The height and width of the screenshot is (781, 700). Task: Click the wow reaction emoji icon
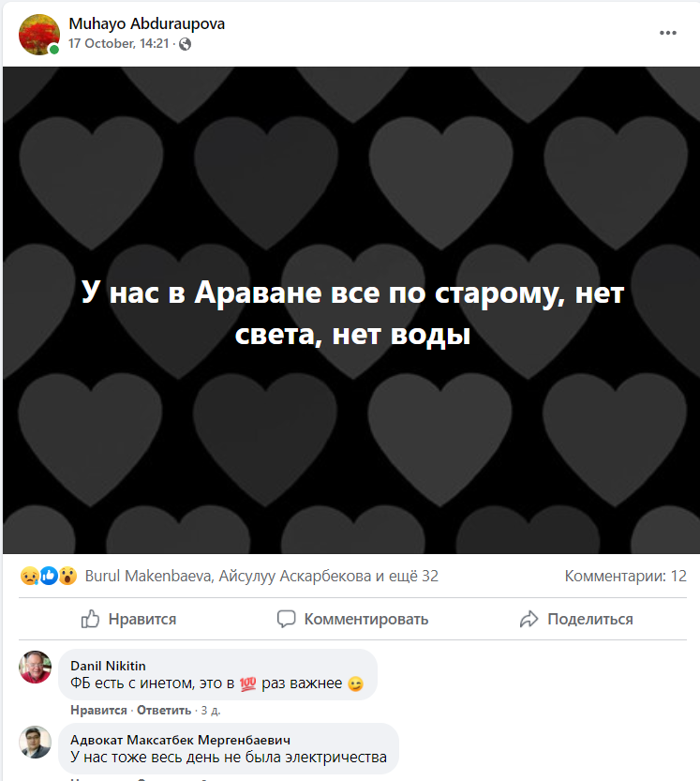click(x=67, y=576)
